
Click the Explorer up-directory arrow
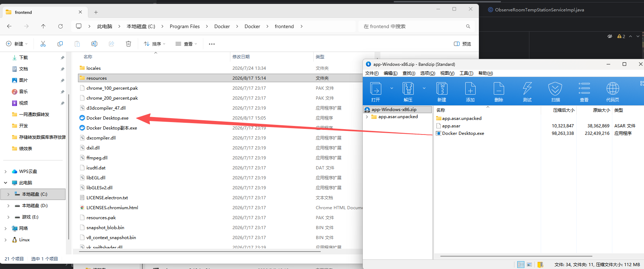(43, 26)
